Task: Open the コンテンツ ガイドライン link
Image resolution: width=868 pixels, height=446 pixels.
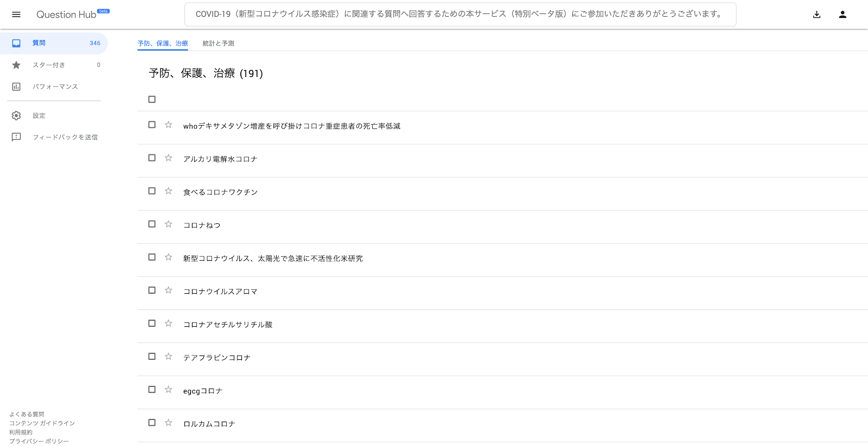Action: (x=42, y=423)
